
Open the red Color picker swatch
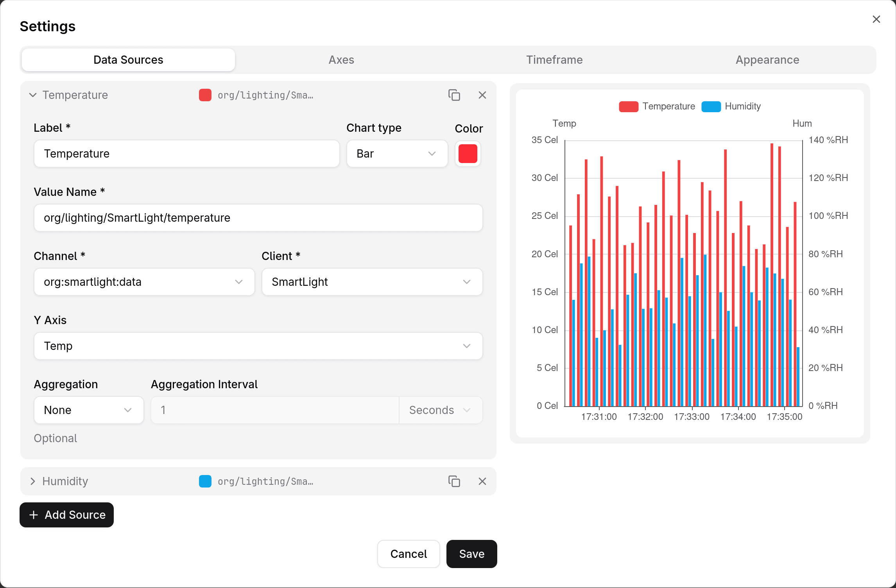(x=468, y=154)
